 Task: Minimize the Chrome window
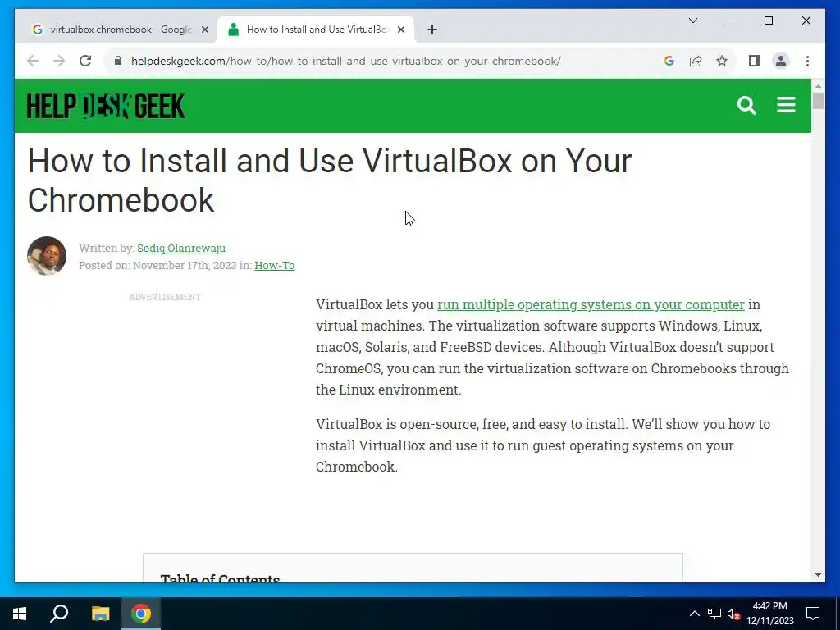[x=731, y=21]
